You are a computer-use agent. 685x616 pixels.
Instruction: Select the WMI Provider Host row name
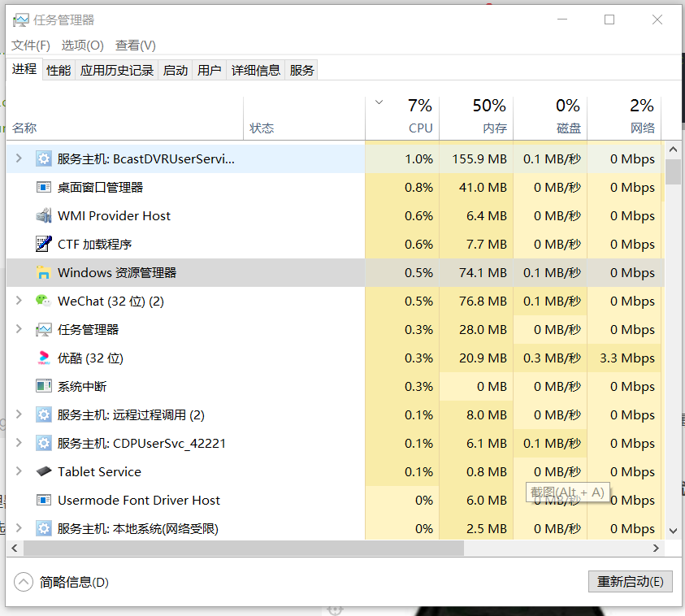[114, 216]
